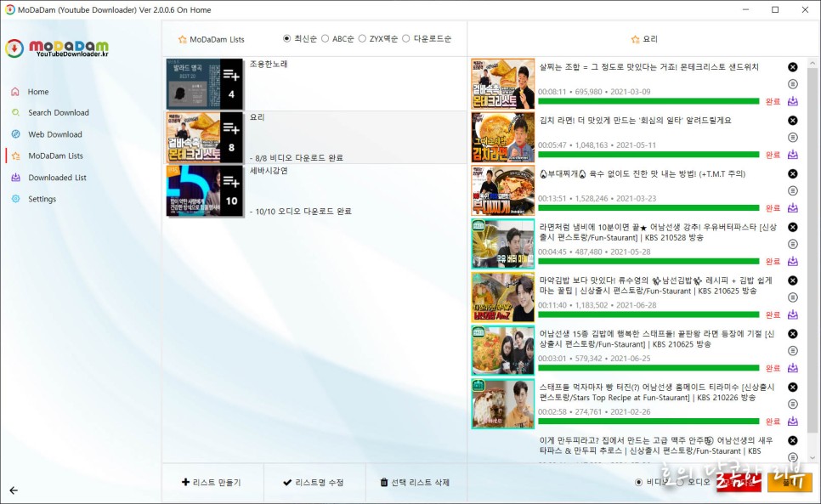Viewport: 821px width, 504px height.
Task: Click 몬테크리스토 샌드위치 video thumbnail
Action: tap(502, 84)
